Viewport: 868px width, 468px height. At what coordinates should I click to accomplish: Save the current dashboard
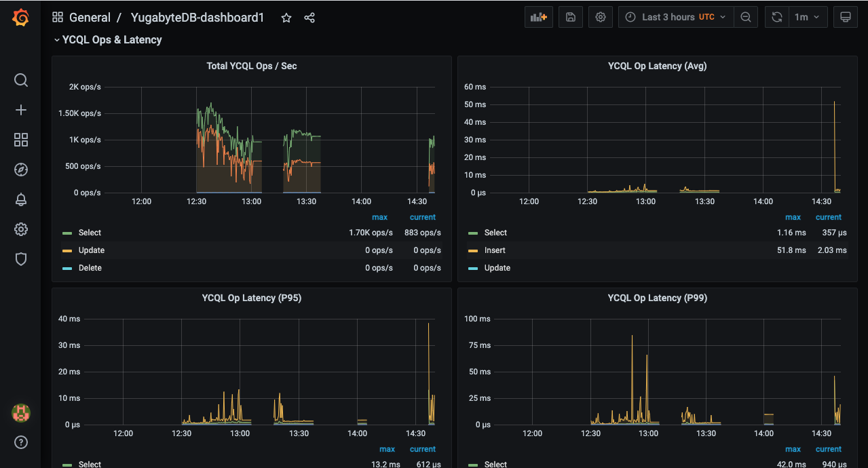pos(570,16)
